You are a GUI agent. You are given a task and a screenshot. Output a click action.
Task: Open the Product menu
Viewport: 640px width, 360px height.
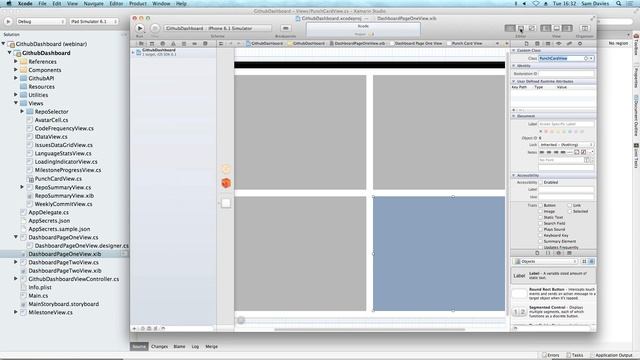click(x=138, y=3)
